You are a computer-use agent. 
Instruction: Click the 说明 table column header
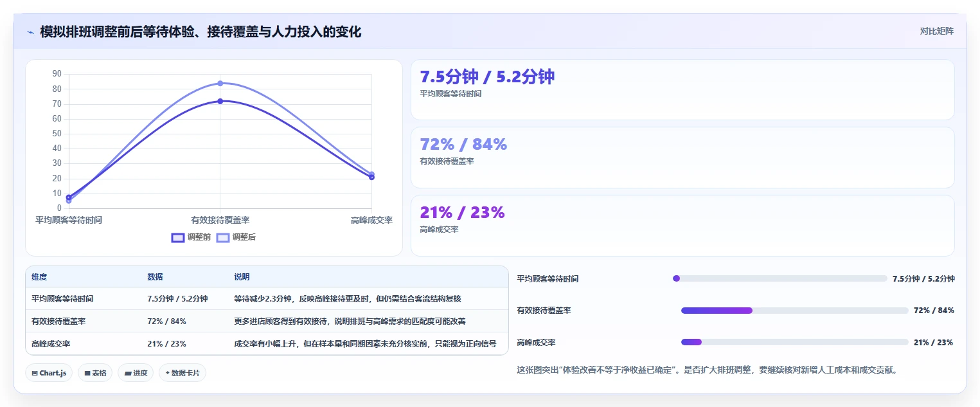click(242, 277)
